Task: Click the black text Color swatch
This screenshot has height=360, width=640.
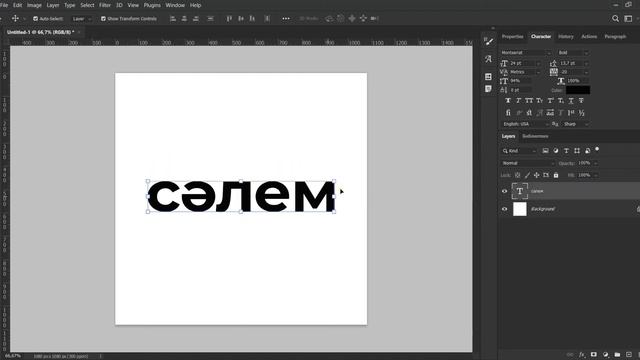Action: tap(578, 90)
